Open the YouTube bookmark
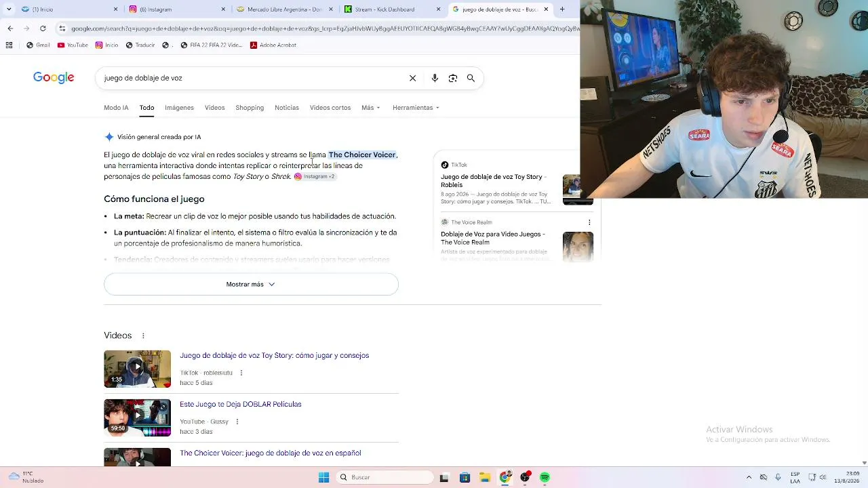The image size is (868, 488). (x=73, y=45)
